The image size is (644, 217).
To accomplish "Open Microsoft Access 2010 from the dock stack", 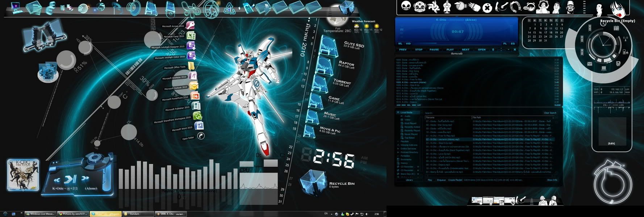I will click(x=191, y=25).
